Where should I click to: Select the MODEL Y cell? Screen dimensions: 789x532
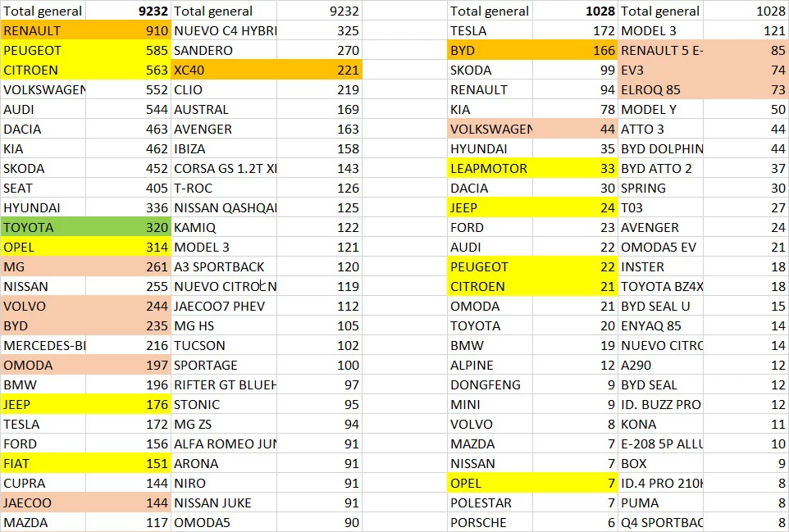[x=661, y=109]
